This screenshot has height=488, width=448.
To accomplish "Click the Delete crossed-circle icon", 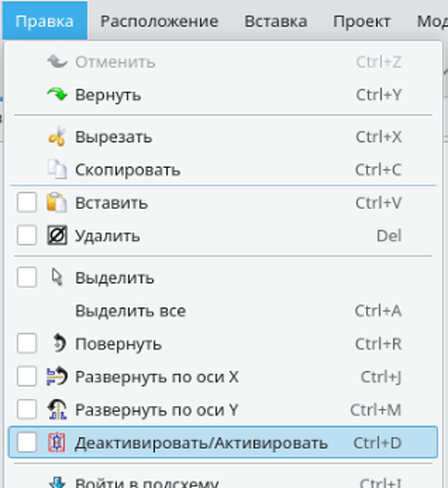I will (x=57, y=235).
